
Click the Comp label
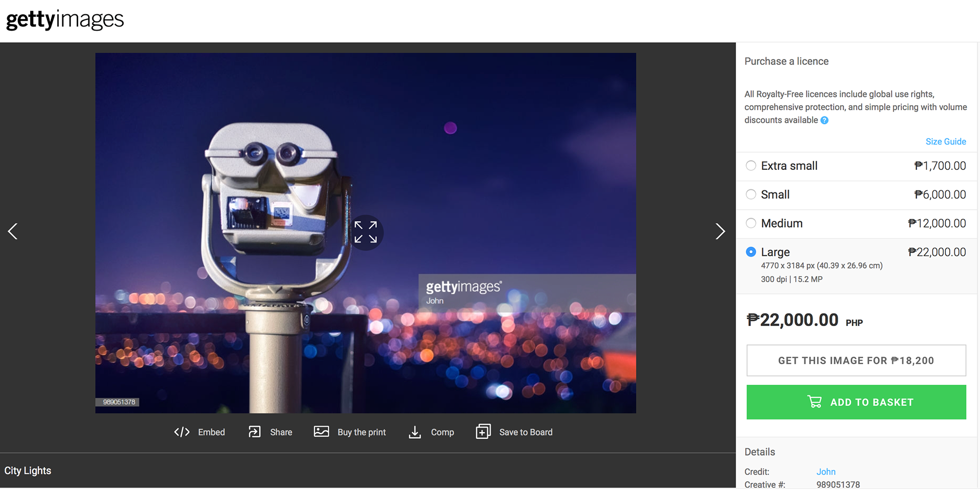click(x=443, y=432)
